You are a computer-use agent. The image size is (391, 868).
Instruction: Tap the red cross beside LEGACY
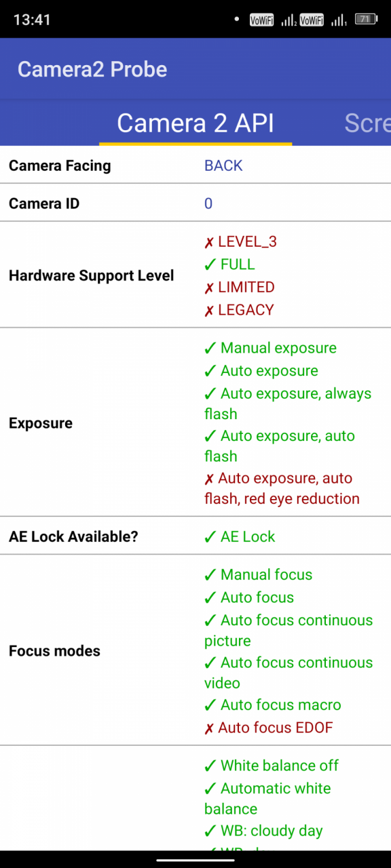pos(209,310)
